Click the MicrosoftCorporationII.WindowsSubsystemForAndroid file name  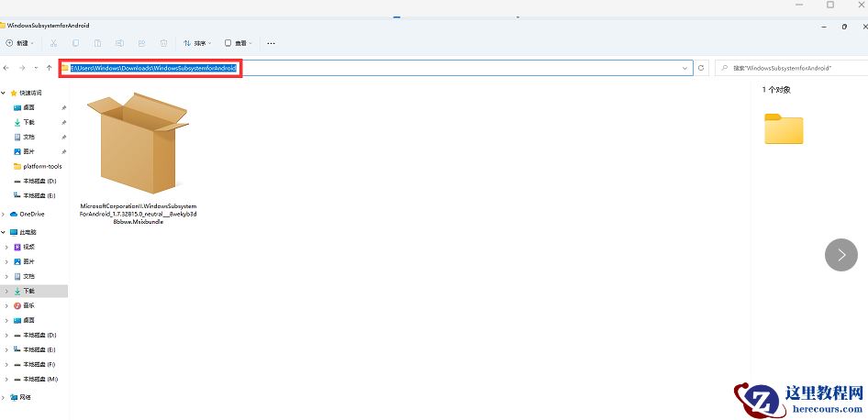click(139, 214)
